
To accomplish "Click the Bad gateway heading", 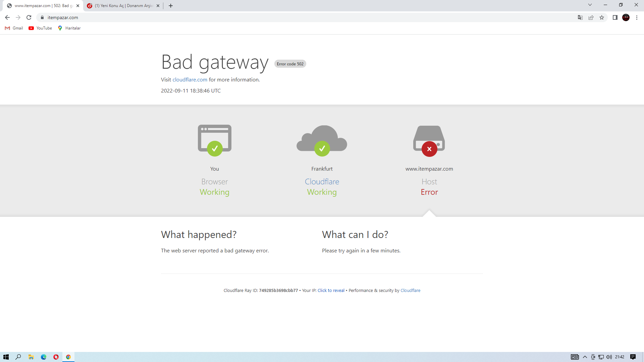I will 215,62.
